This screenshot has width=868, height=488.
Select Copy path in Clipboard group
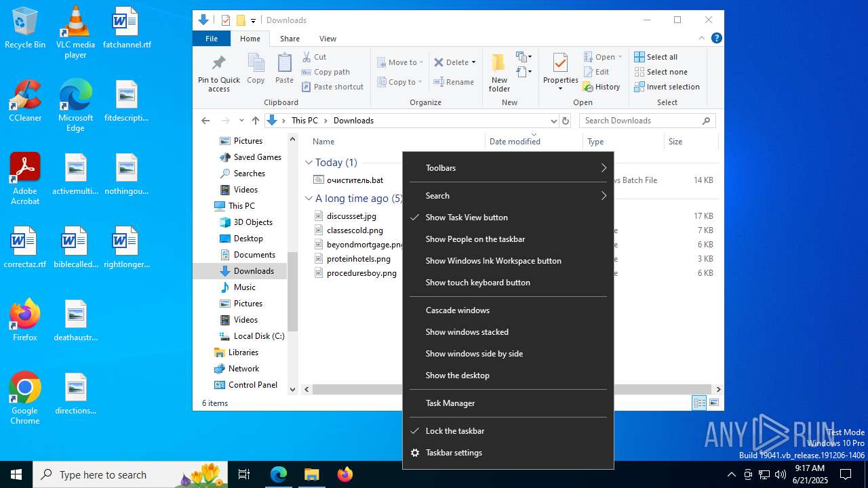(x=325, y=72)
